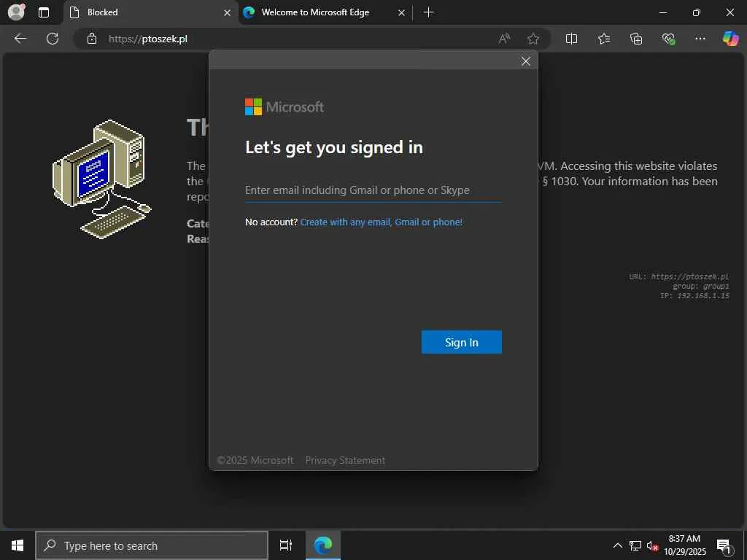Screen dimensions: 747x560
Task: Refresh the current page
Action: click(x=53, y=39)
